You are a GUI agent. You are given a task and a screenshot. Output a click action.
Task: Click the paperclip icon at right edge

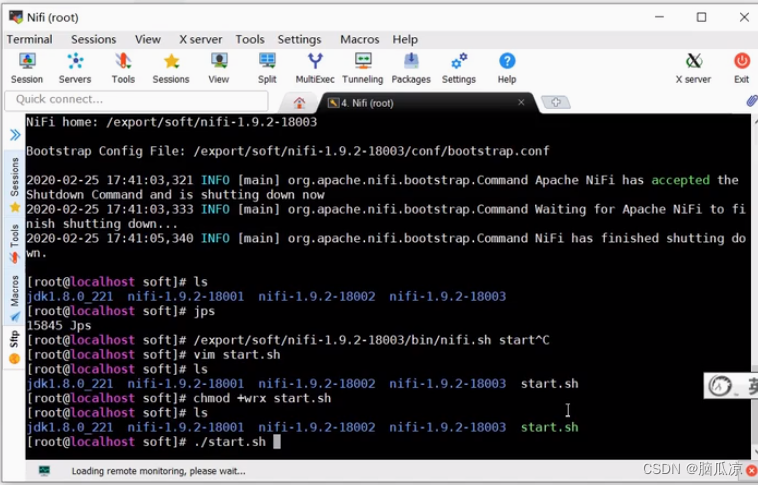point(751,101)
